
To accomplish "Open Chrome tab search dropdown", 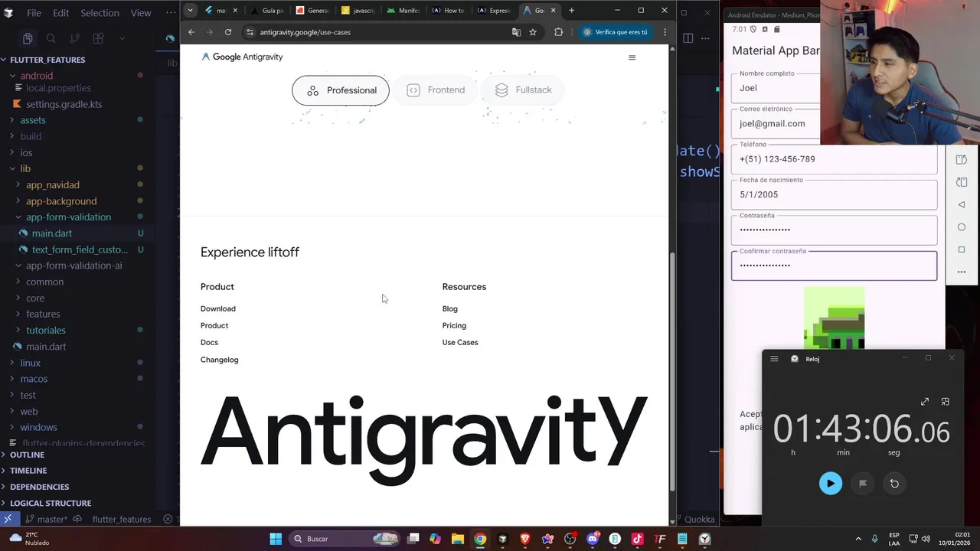I will click(190, 10).
